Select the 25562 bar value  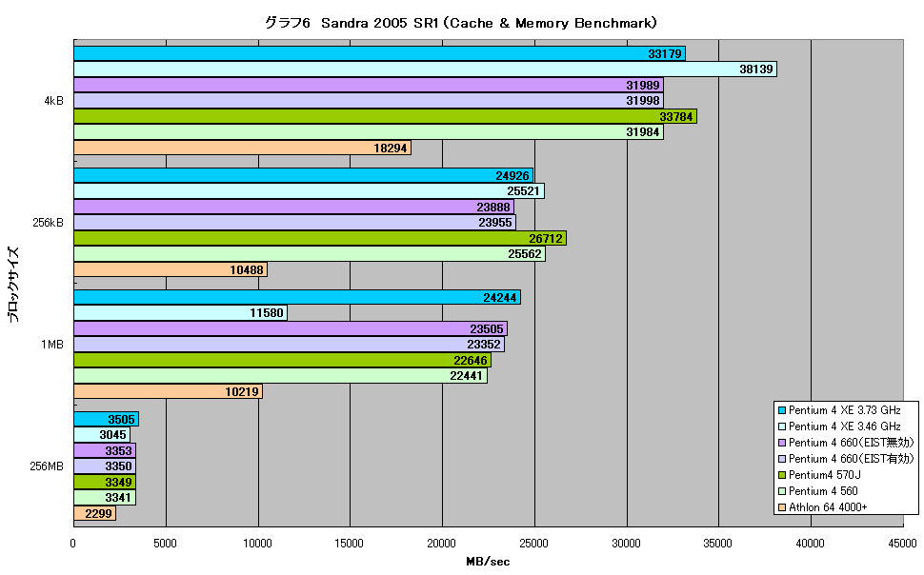[525, 253]
